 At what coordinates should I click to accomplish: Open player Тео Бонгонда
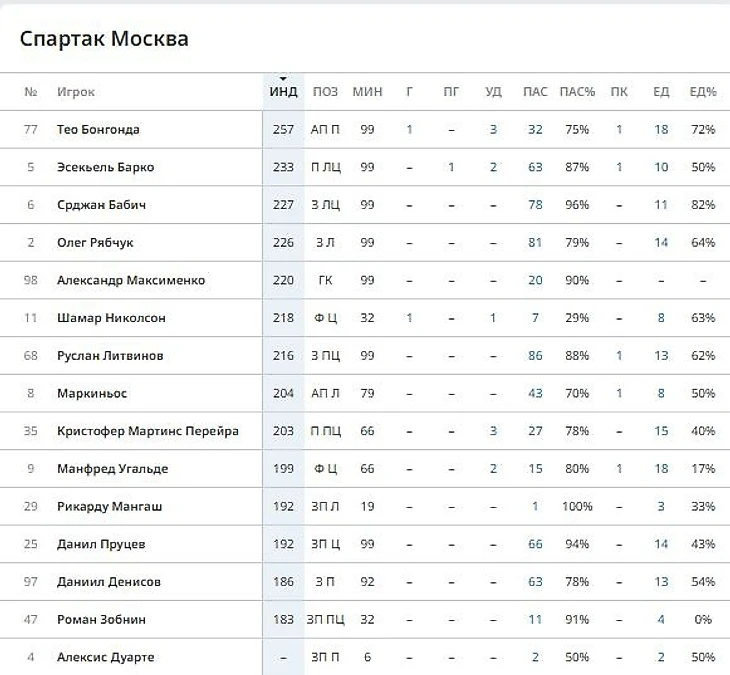pyautogui.click(x=98, y=129)
